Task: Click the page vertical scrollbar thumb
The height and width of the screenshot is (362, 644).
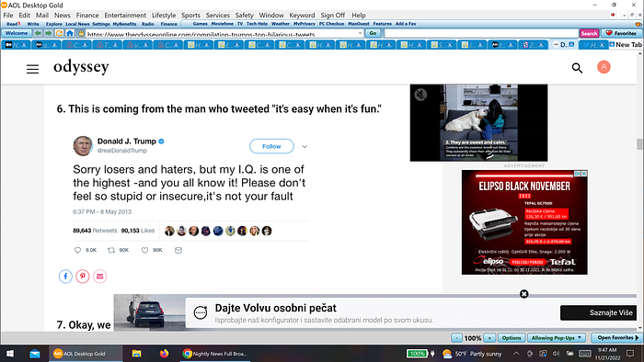Action: tap(639, 144)
